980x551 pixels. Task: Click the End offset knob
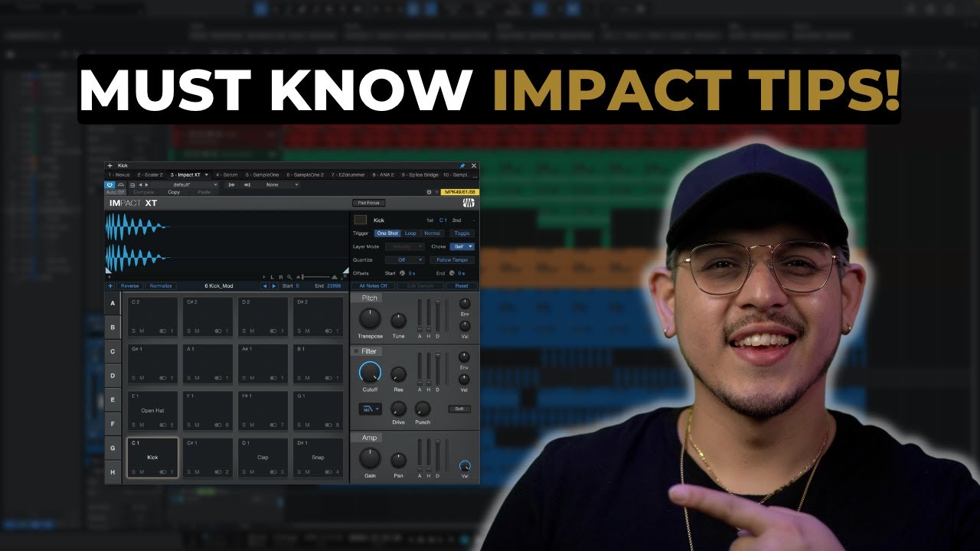coord(452,273)
